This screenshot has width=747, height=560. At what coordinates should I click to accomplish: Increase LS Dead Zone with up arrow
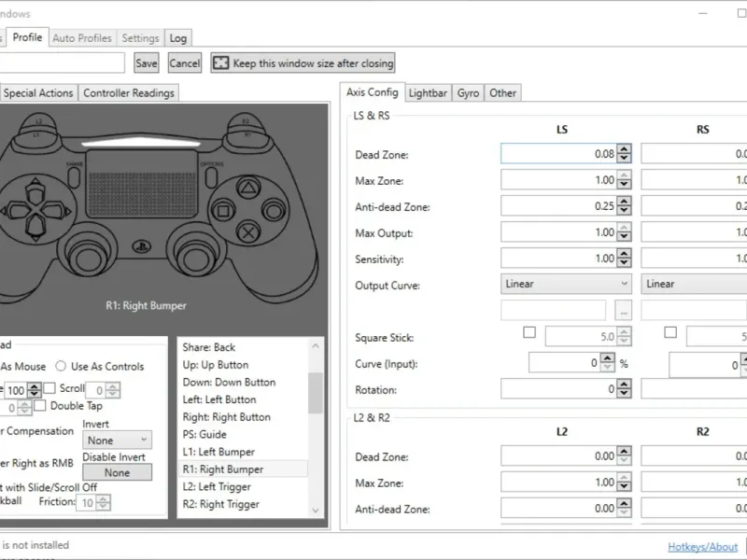(x=624, y=149)
